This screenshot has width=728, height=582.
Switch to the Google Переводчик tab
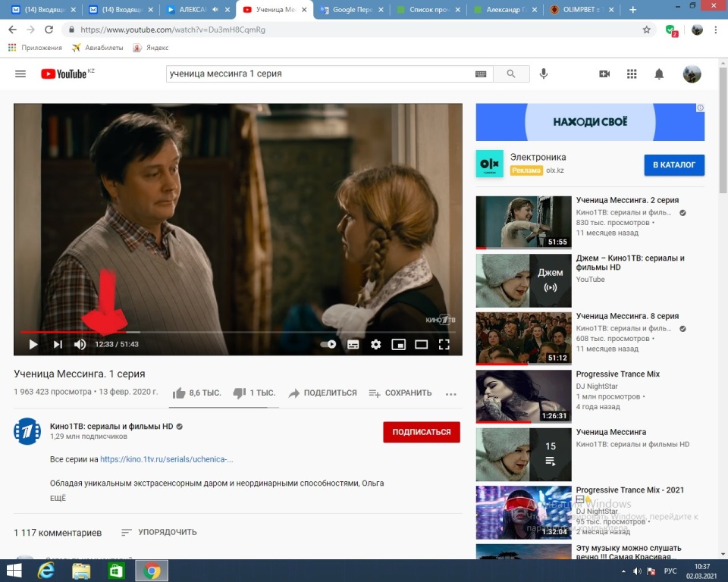pos(352,9)
